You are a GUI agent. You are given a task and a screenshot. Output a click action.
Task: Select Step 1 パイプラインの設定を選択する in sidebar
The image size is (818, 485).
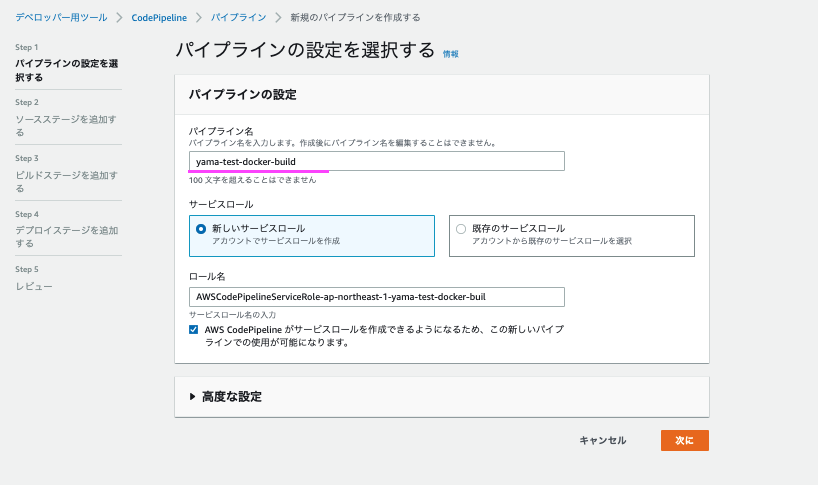(x=67, y=70)
